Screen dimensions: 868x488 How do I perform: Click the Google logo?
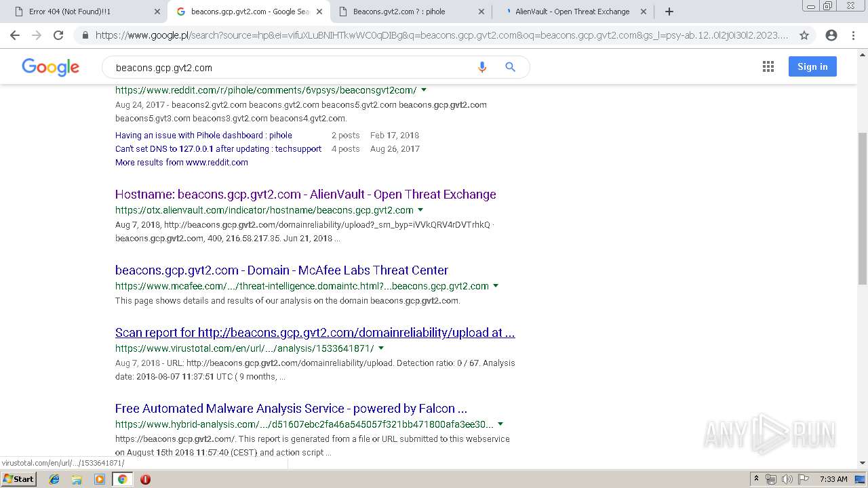click(x=51, y=67)
